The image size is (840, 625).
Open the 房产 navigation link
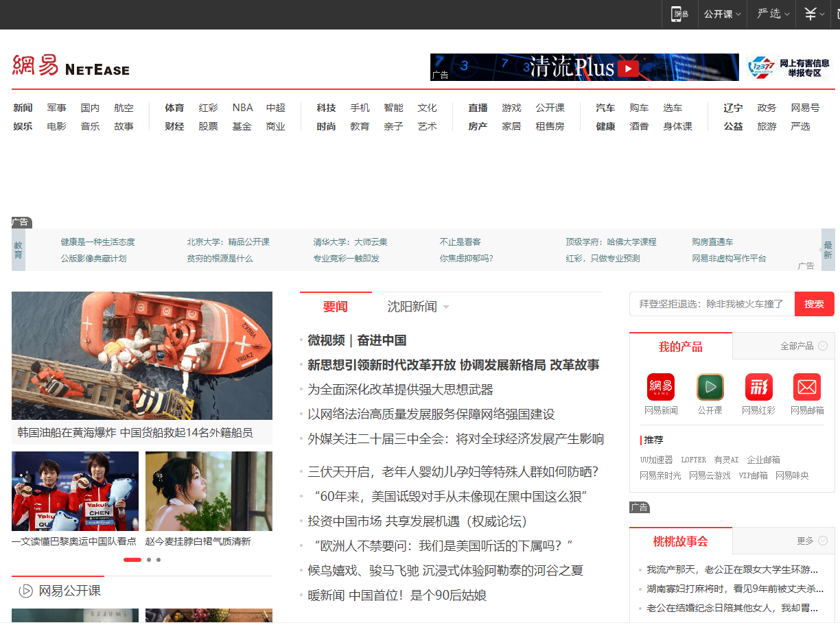(478, 126)
